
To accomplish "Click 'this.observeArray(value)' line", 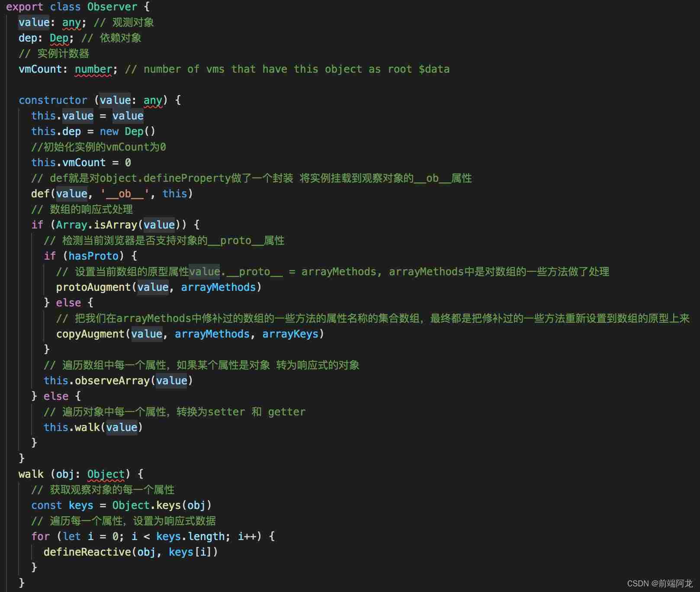I will [118, 381].
